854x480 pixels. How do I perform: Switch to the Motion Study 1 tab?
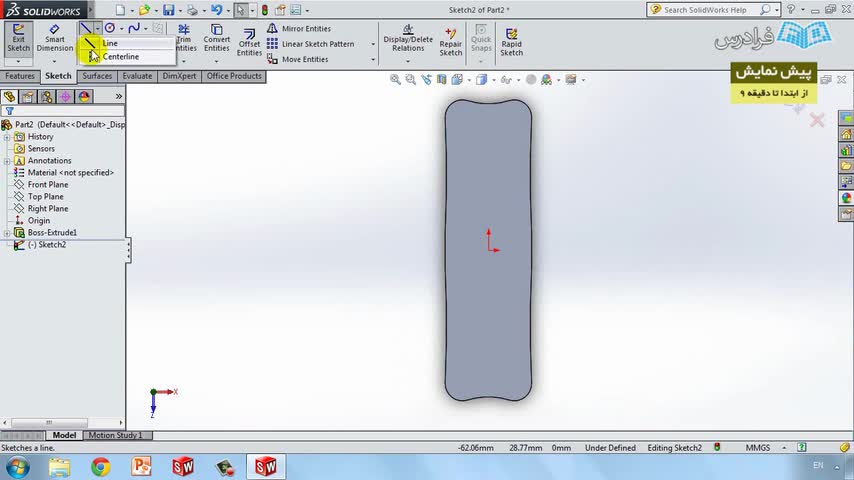point(115,435)
